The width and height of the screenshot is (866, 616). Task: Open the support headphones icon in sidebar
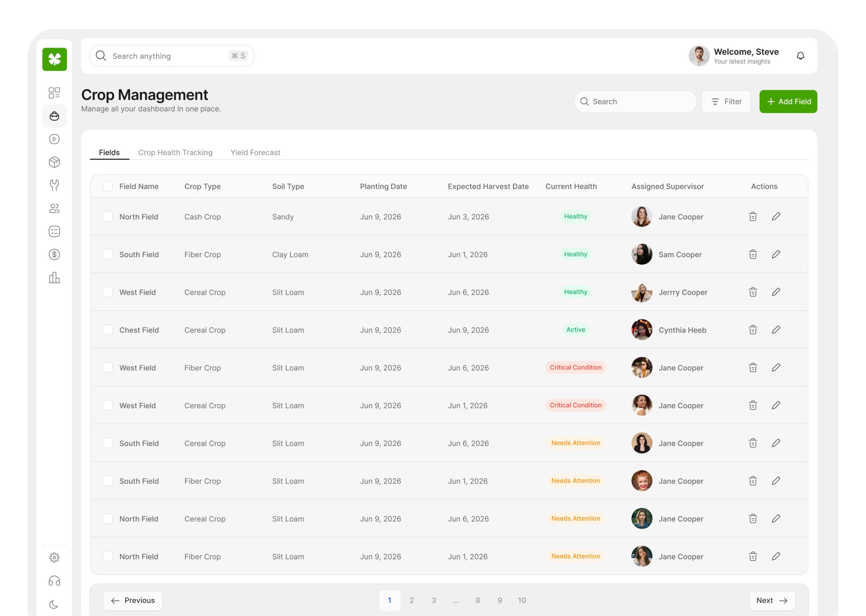54,581
